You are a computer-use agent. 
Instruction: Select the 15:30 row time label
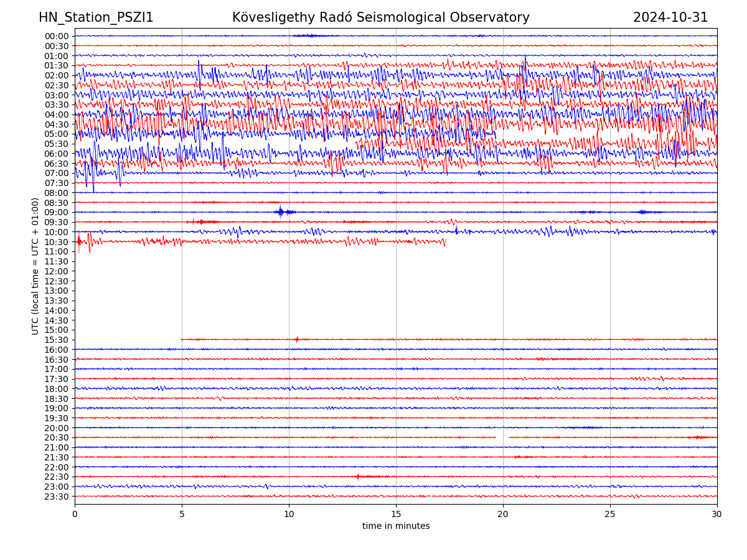click(56, 340)
